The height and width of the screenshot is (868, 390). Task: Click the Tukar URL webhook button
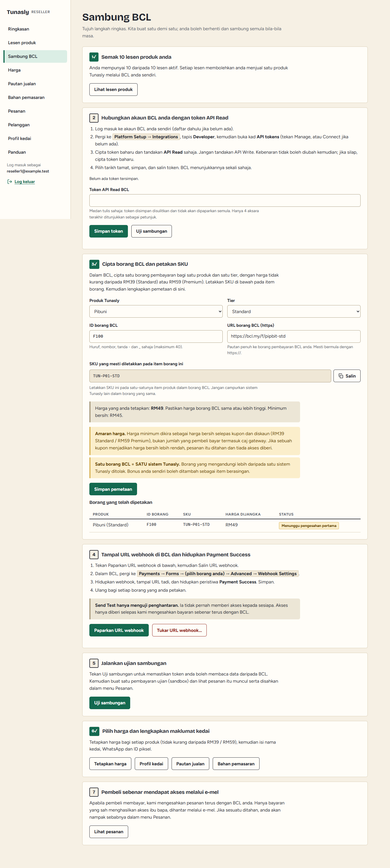pyautogui.click(x=179, y=630)
